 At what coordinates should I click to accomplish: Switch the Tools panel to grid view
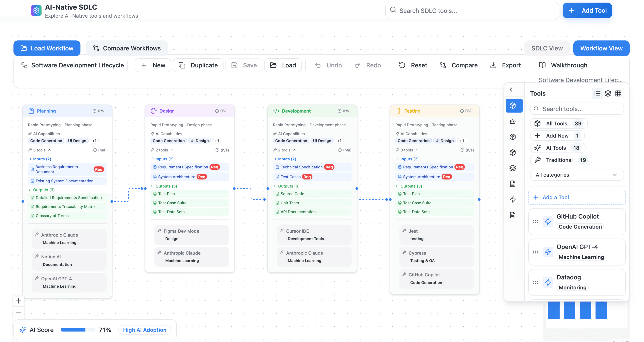[619, 94]
